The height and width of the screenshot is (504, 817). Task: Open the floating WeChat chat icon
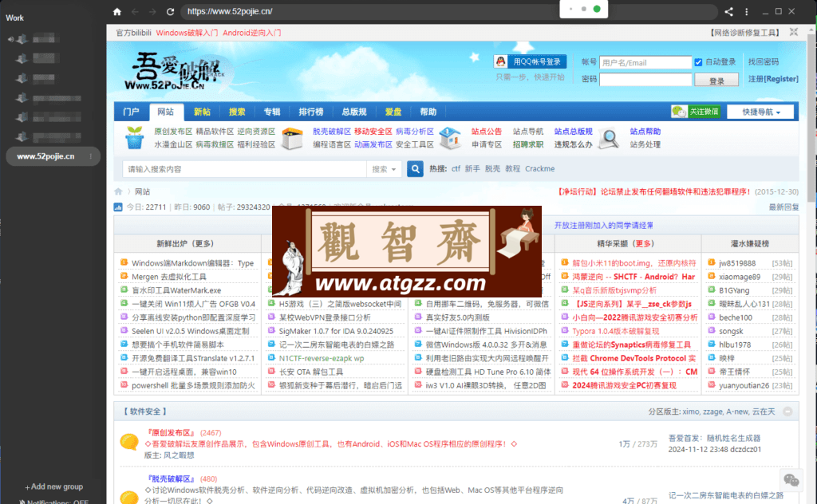click(x=791, y=479)
